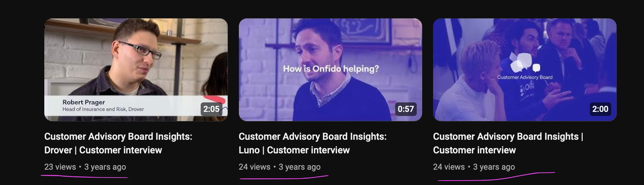Click '3 years ago' under the Drover video
Image resolution: width=644 pixels, height=185 pixels.
click(x=105, y=167)
